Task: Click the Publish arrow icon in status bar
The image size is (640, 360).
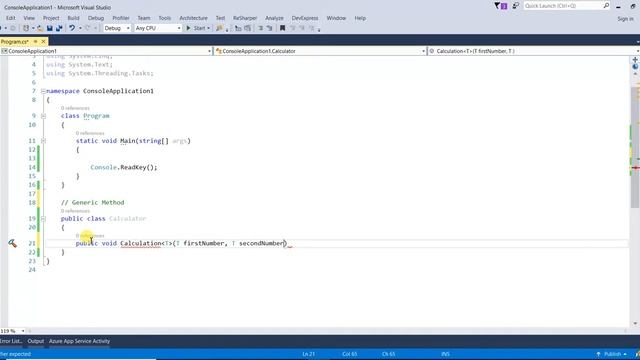Action: (x=598, y=354)
